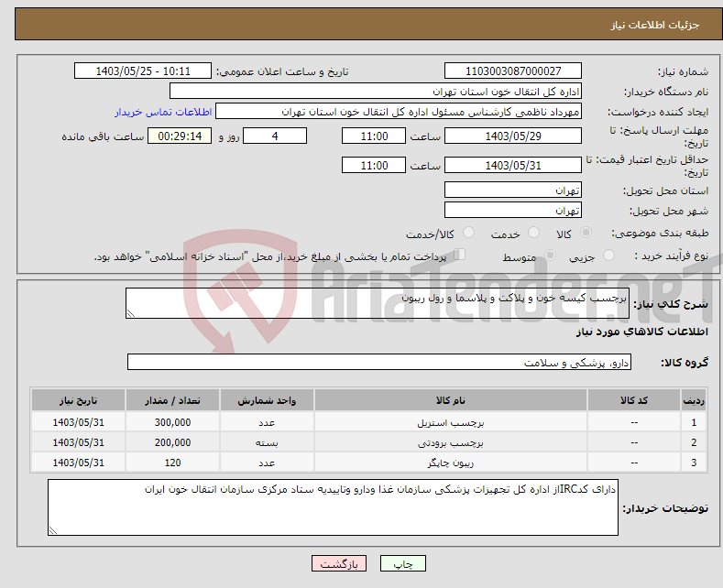The image size is (723, 588).
Task: Click the تاریخ نیاز column header
Action: (79, 400)
